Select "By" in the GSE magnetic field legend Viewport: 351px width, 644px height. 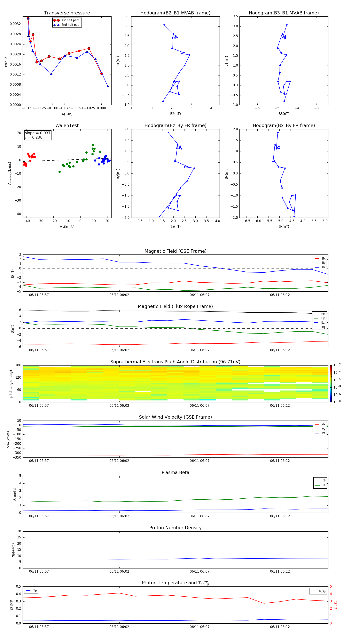320,263
